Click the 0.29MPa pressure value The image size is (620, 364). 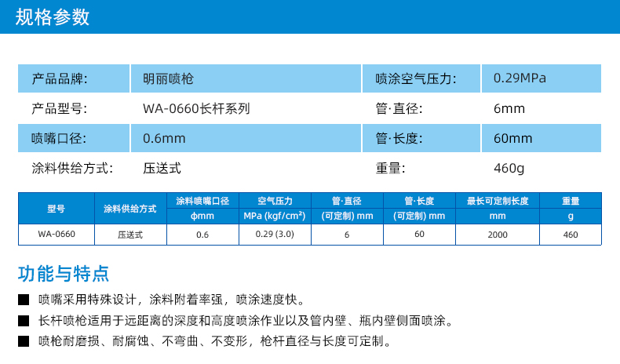click(x=520, y=78)
